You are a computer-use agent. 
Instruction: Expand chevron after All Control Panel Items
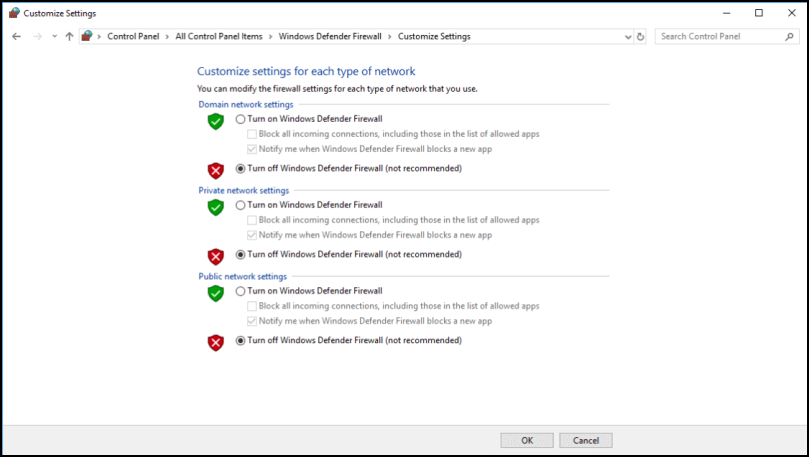(x=270, y=37)
